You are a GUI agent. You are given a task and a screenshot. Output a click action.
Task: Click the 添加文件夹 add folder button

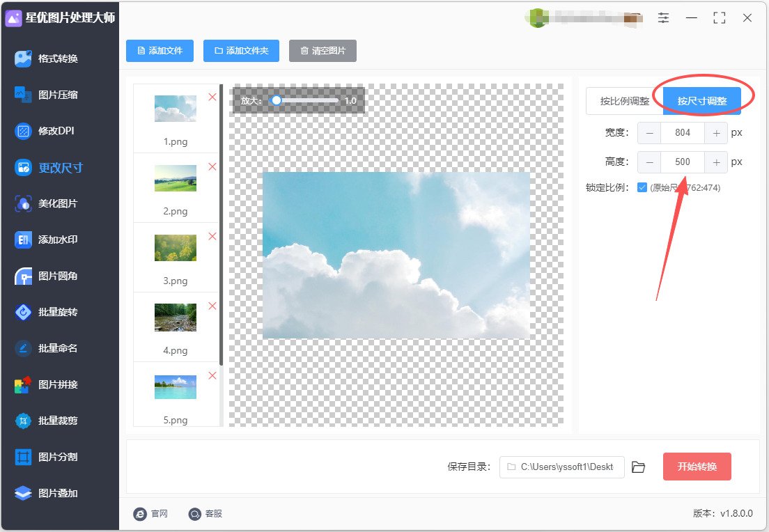(241, 51)
